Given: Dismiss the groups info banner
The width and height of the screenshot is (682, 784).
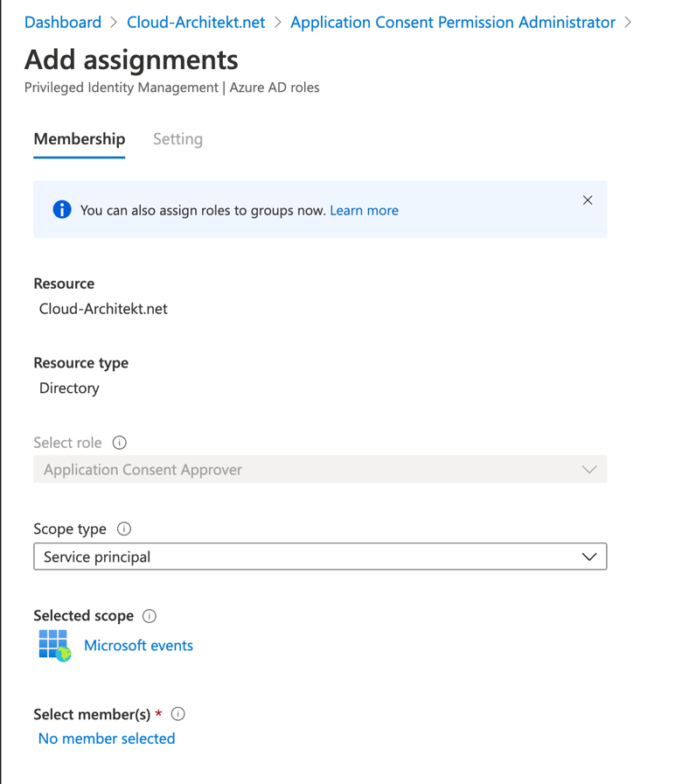Looking at the screenshot, I should (x=588, y=200).
